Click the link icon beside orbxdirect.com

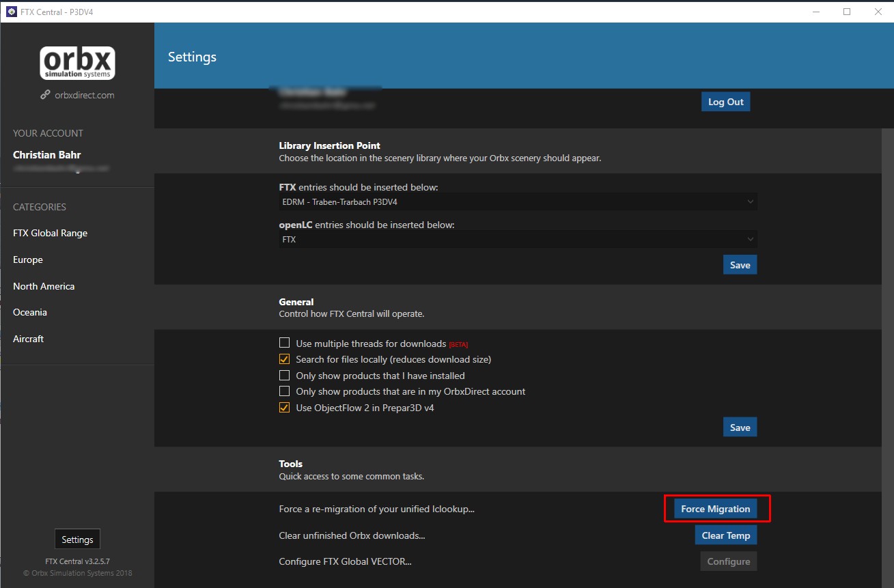(45, 95)
